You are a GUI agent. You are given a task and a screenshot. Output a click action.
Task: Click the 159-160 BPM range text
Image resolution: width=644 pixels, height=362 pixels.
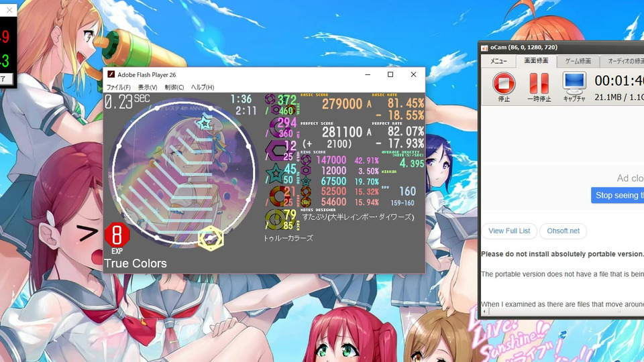coord(402,202)
